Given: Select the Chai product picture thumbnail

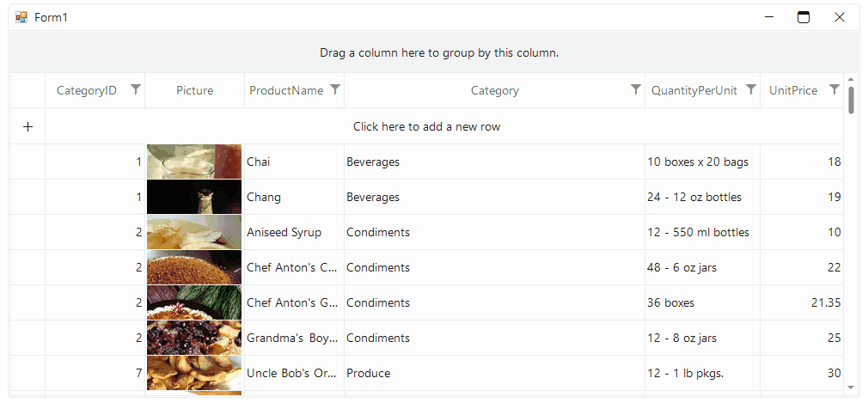Looking at the screenshot, I should tap(194, 162).
